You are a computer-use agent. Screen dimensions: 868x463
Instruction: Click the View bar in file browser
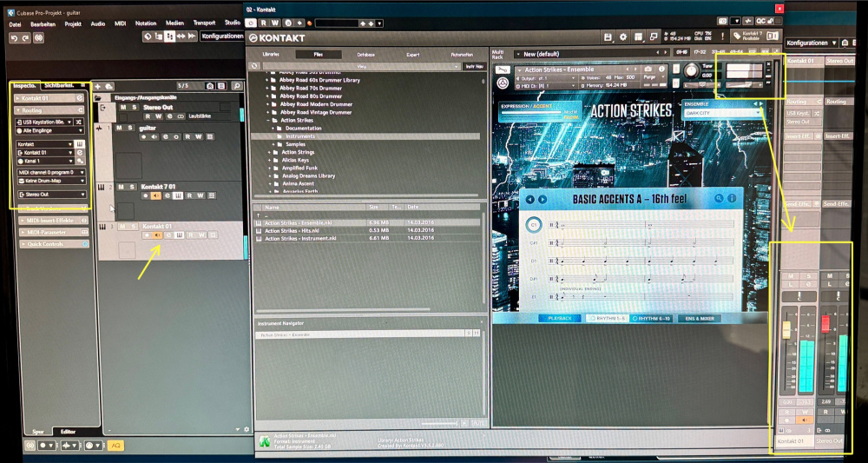(x=362, y=66)
